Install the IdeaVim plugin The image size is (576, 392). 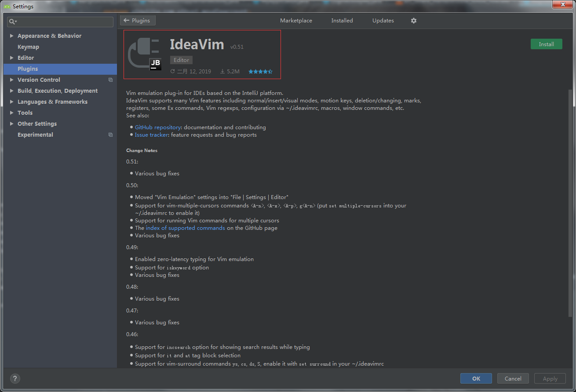[546, 44]
